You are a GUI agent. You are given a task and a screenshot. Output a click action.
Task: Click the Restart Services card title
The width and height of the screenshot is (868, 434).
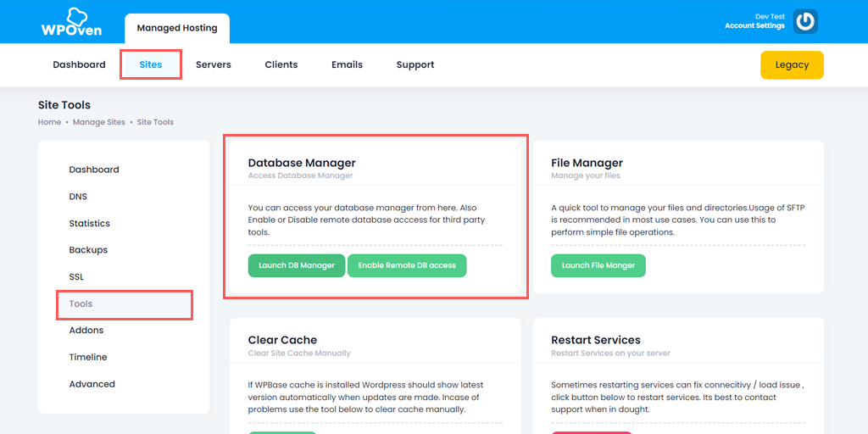(x=596, y=340)
